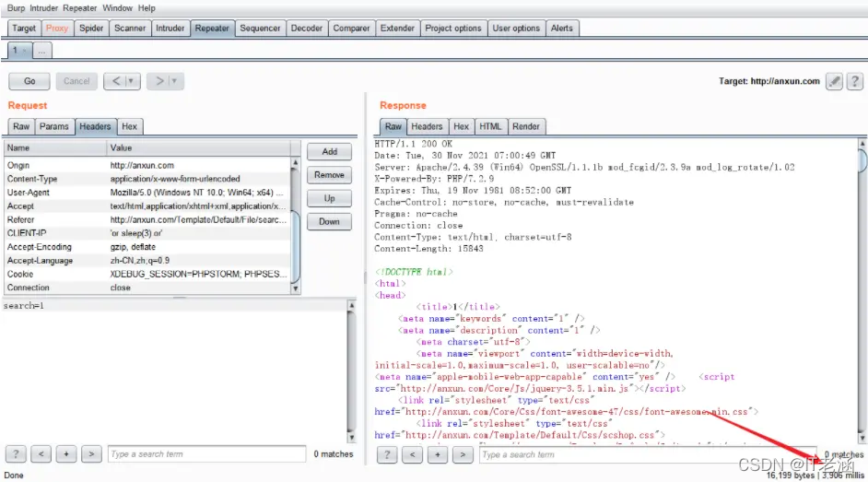Open forward history dropdown arrow
This screenshot has width=868, height=482.
pos(175,81)
